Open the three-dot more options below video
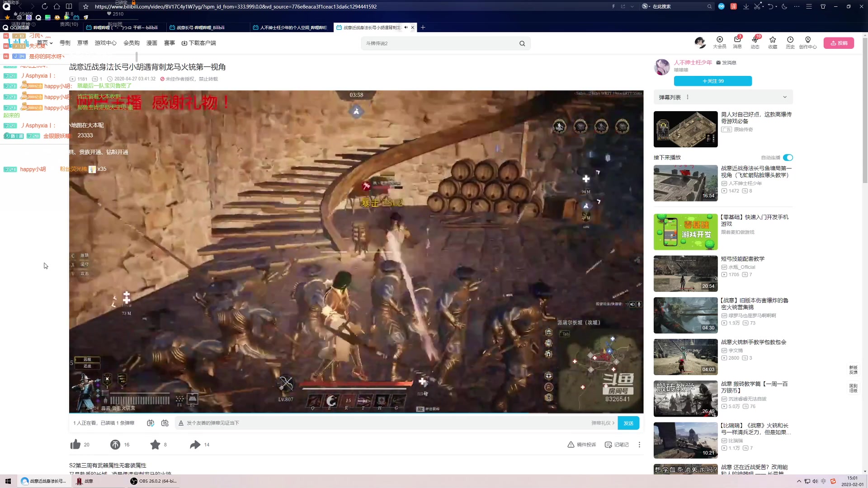Viewport: 868px width, 488px height. click(639, 445)
